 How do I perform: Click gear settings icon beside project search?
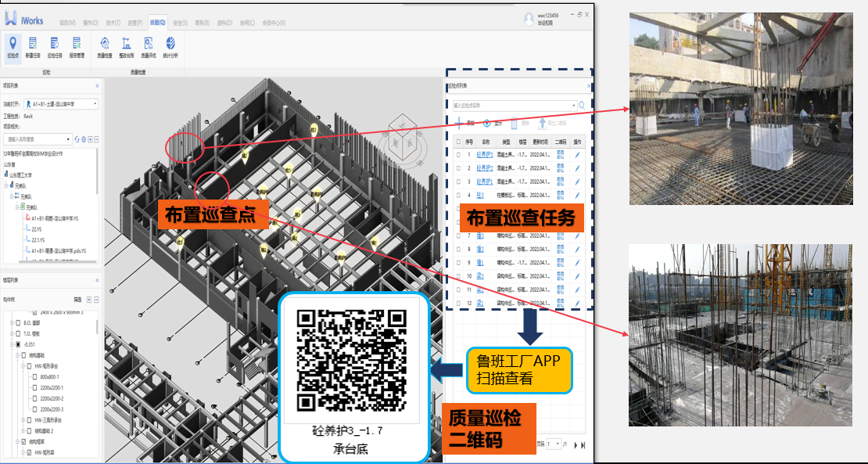[84, 139]
